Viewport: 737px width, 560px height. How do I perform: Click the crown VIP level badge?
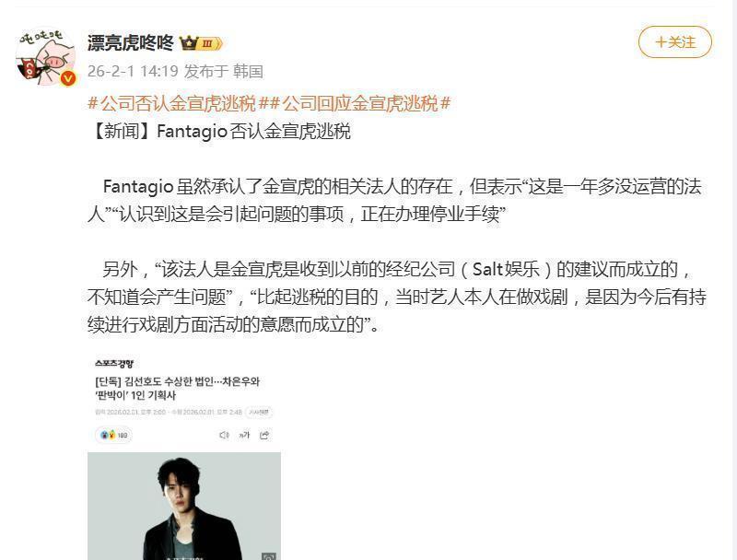tap(201, 43)
